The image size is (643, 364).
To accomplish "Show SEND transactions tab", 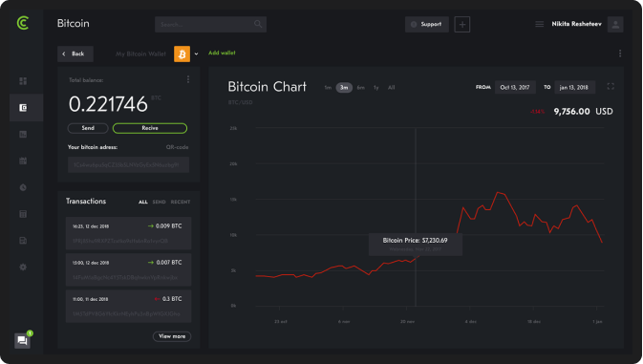I will tap(160, 202).
